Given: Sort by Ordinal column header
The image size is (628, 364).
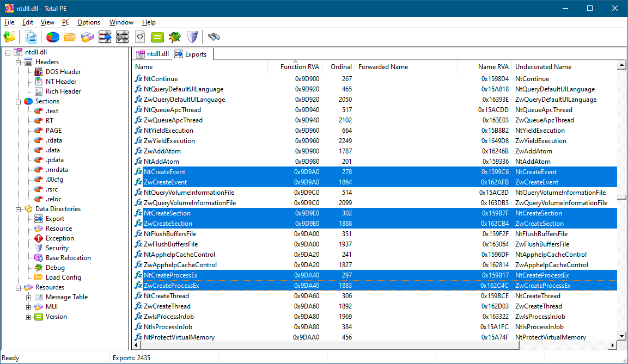Looking at the screenshot, I should (341, 67).
